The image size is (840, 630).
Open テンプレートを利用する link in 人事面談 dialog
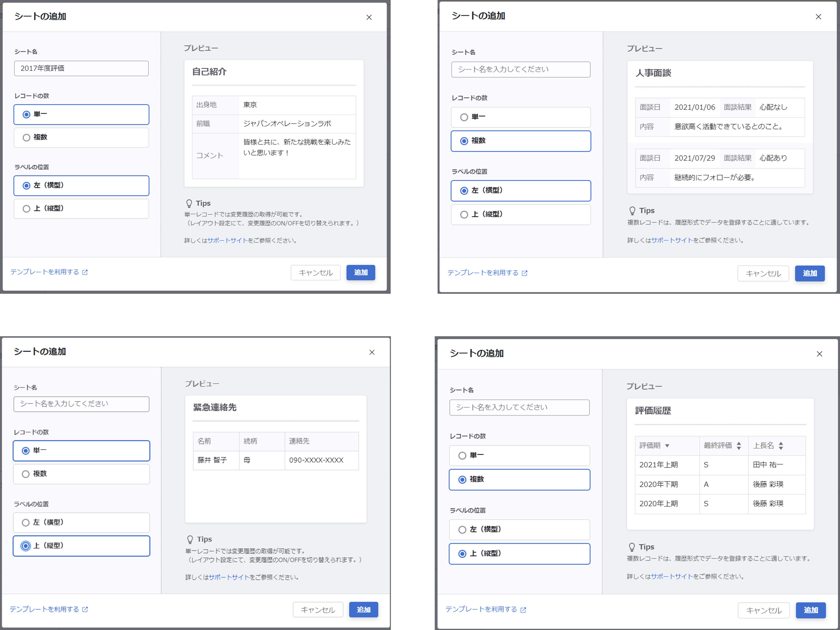[x=483, y=273]
